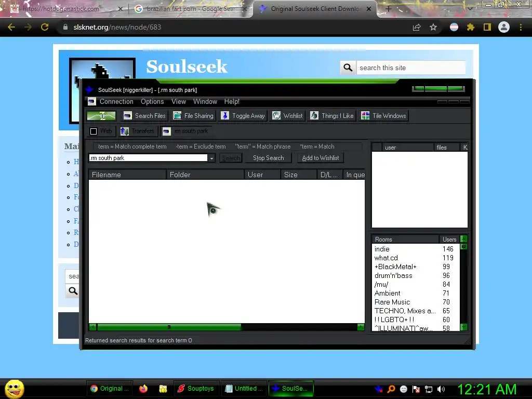
Task: Sort results by Filename column
Action: click(127, 175)
